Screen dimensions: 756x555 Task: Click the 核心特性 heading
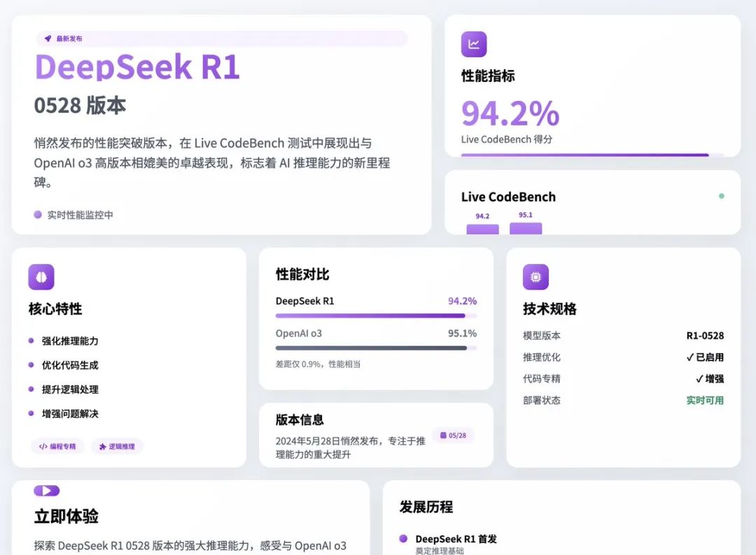click(x=55, y=309)
